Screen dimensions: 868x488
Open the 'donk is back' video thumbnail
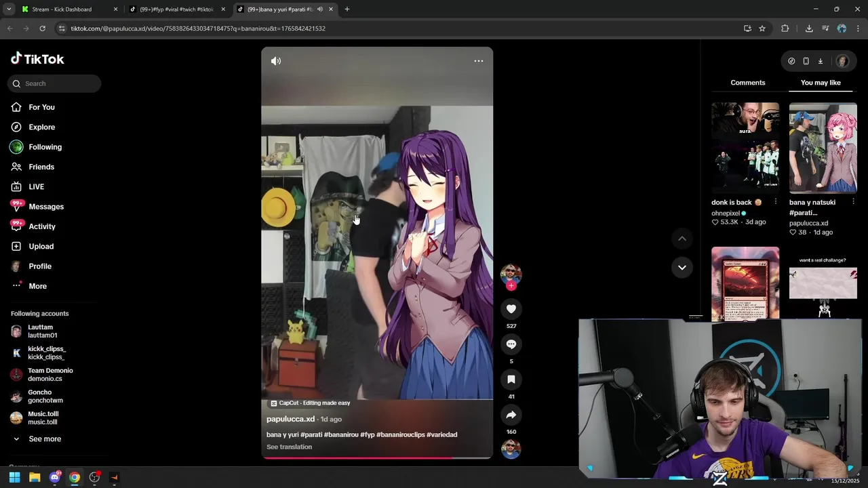pos(745,148)
